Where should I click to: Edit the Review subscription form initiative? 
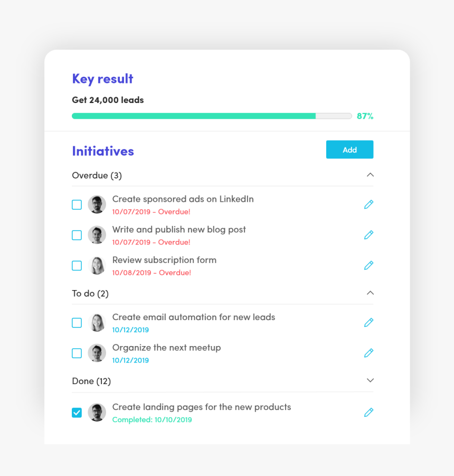(368, 265)
